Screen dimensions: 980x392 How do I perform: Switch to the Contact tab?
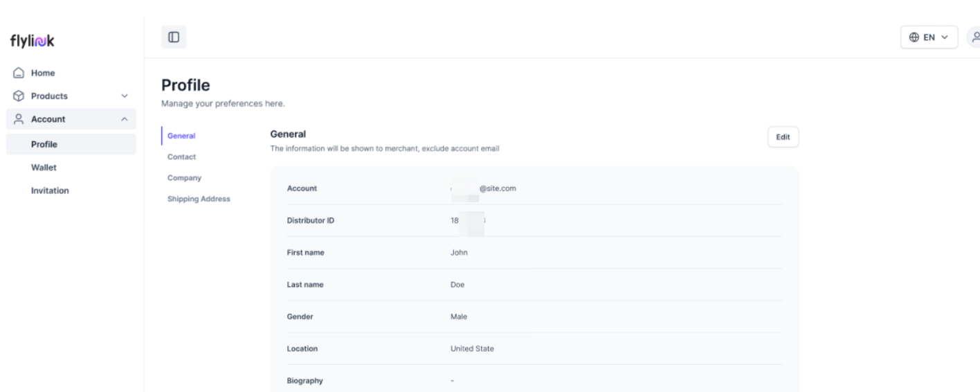[x=182, y=157]
